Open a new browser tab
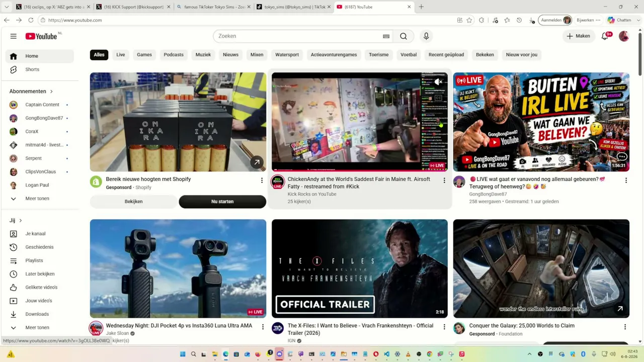Viewport: 644px width, 362px height. (x=421, y=7)
